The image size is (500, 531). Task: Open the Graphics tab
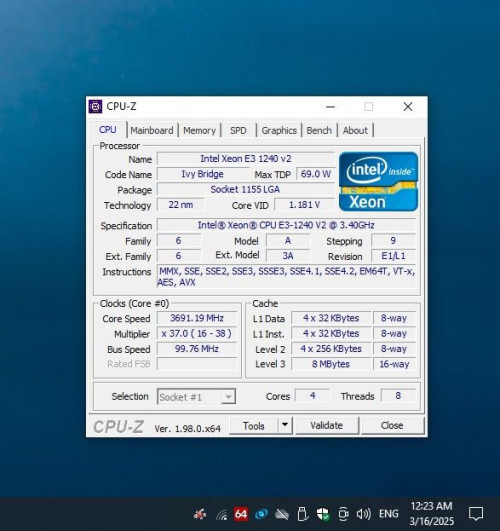[279, 130]
